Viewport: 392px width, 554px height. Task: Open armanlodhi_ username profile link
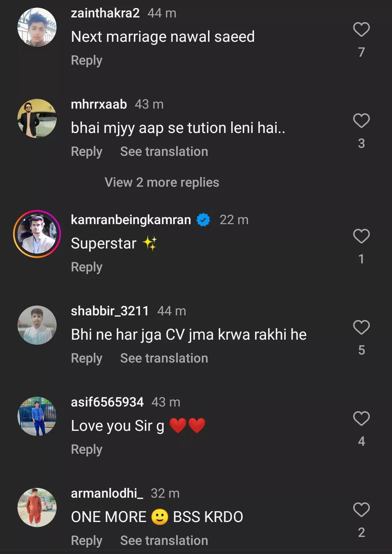click(x=107, y=493)
